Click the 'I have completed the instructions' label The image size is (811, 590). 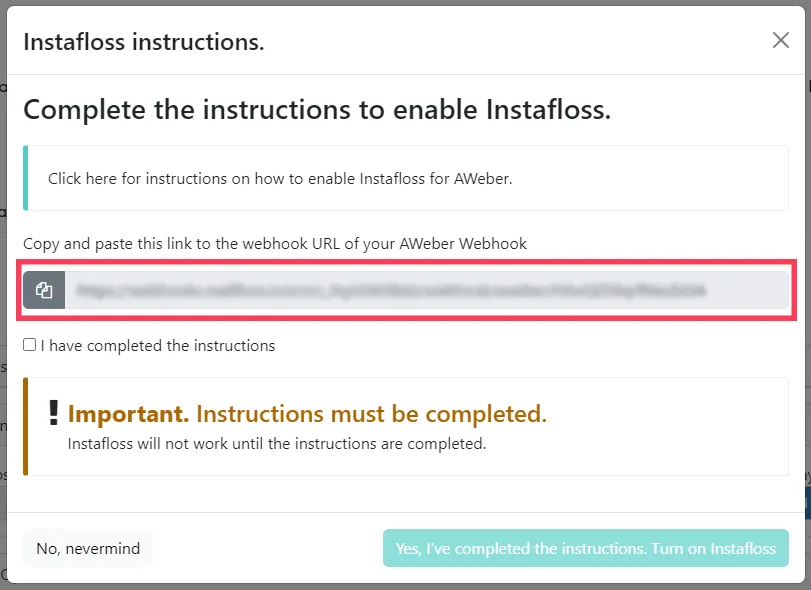158,345
